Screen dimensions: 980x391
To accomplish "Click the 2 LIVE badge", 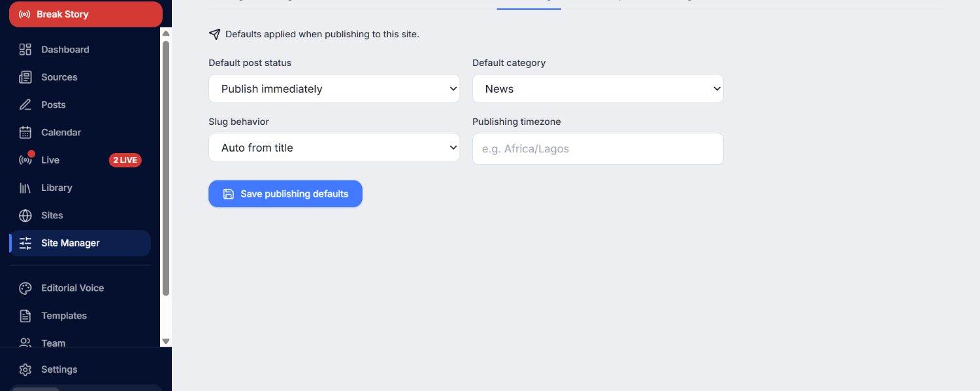I will click(x=125, y=160).
